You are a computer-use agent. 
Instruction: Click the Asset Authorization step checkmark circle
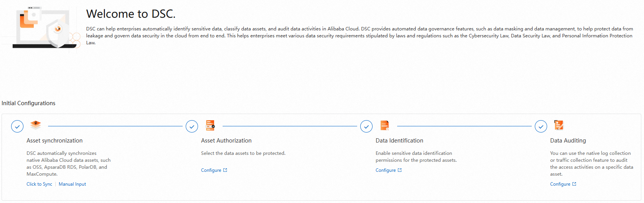[x=192, y=126]
